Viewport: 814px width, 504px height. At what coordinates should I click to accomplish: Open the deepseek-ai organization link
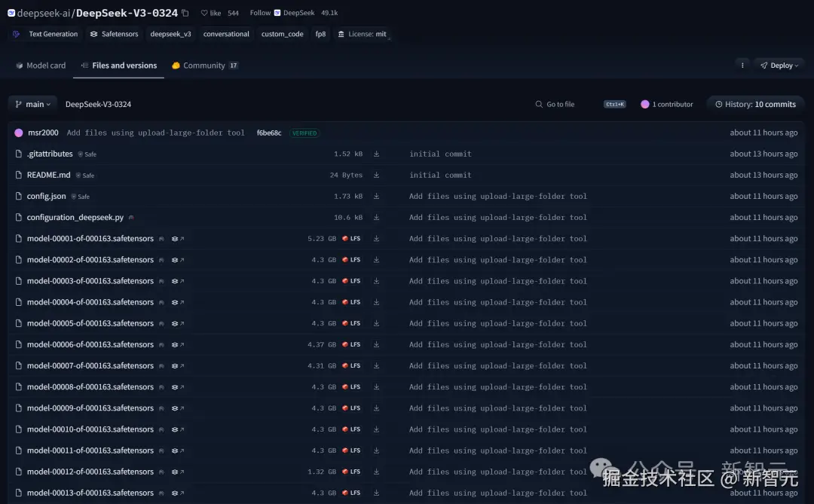coord(44,13)
